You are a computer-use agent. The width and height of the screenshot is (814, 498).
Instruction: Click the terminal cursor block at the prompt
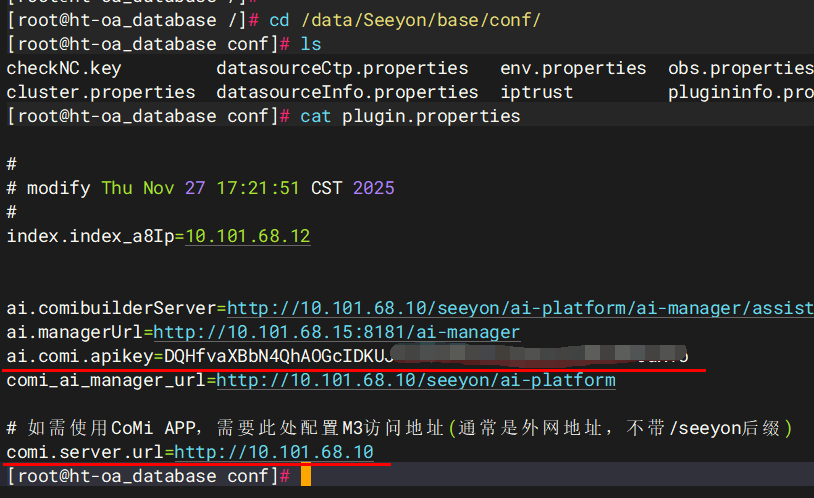(306, 476)
